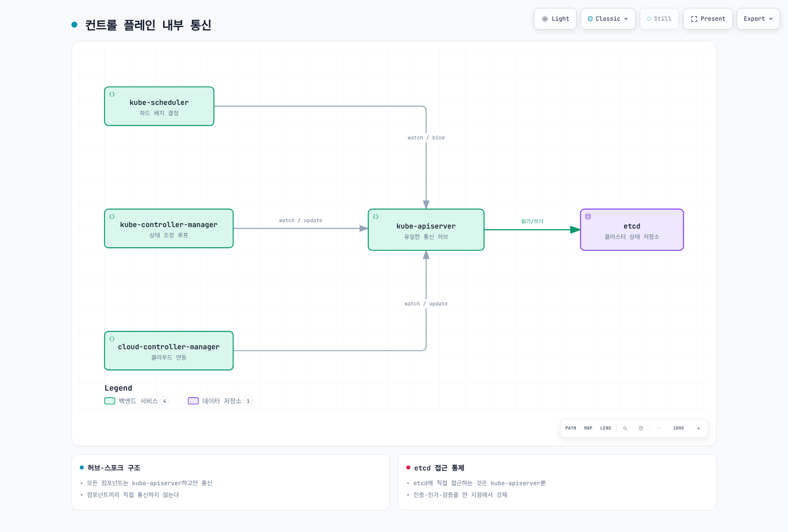Image resolution: width=788 pixels, height=532 pixels.
Task: Click the sun icon in Light button
Action: (545, 19)
